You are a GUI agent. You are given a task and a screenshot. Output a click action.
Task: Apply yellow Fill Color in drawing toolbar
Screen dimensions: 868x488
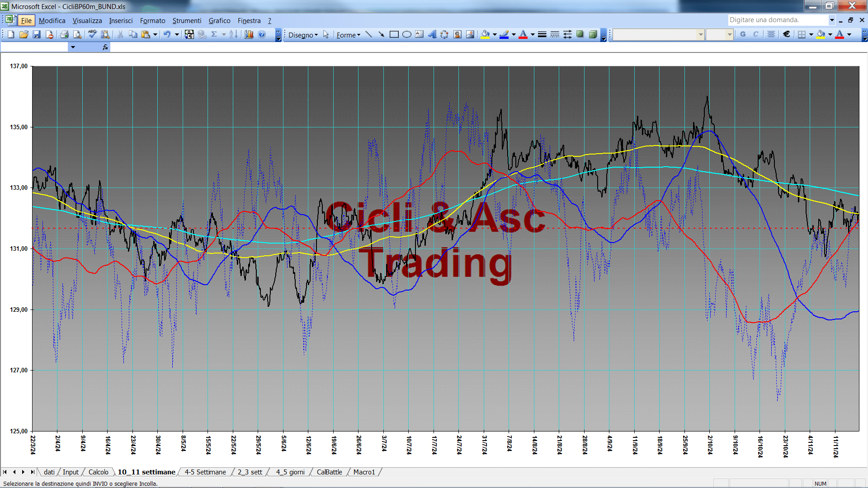point(486,34)
